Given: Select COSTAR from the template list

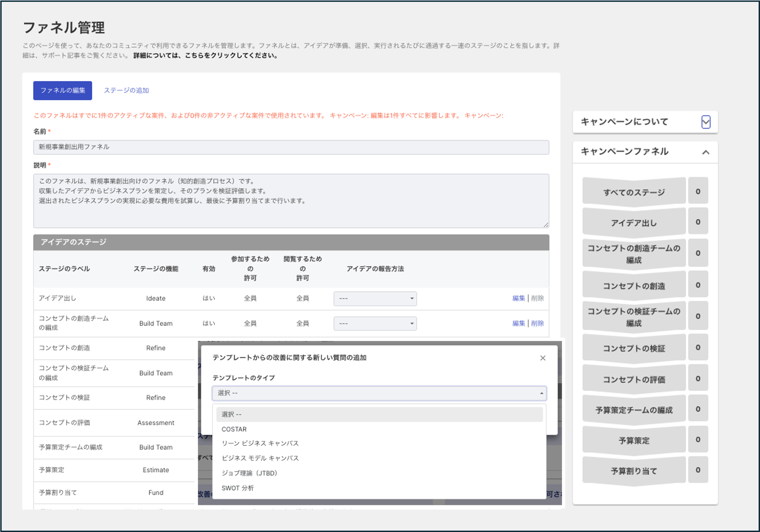Looking at the screenshot, I should point(234,429).
